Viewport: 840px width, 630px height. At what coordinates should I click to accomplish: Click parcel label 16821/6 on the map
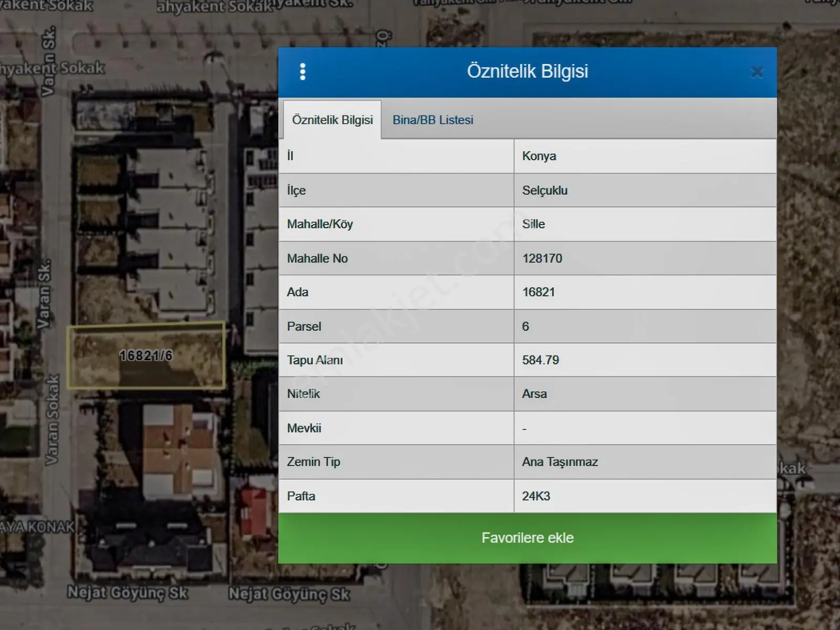(x=146, y=356)
